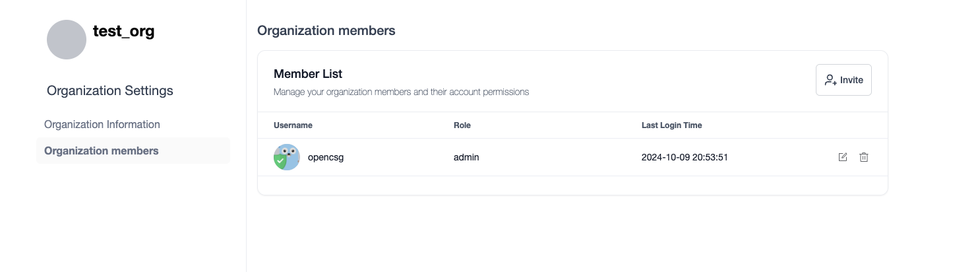Click the opencsg username text
Screen dimensions: 980x272
326,157
